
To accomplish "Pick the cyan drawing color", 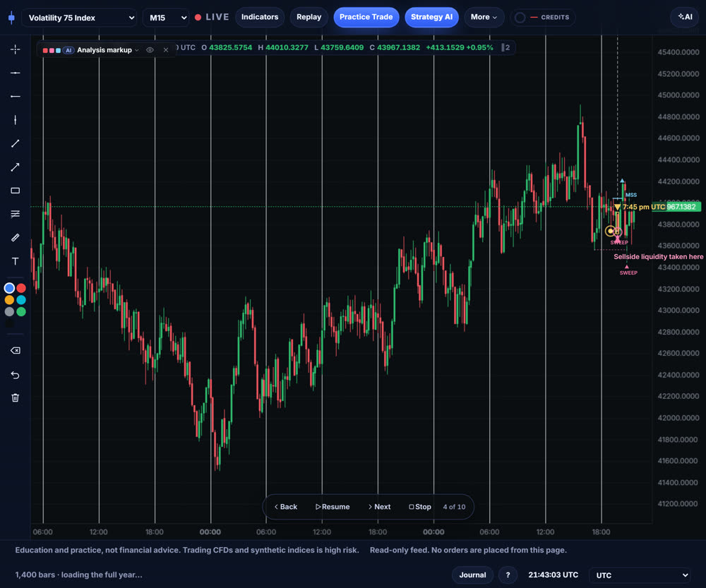I will (x=21, y=300).
